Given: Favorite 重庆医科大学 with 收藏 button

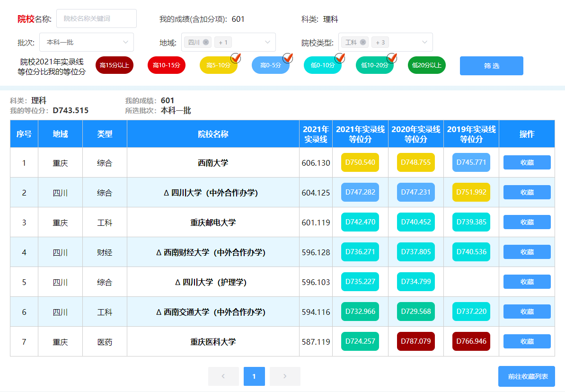Looking at the screenshot, I should (527, 341).
